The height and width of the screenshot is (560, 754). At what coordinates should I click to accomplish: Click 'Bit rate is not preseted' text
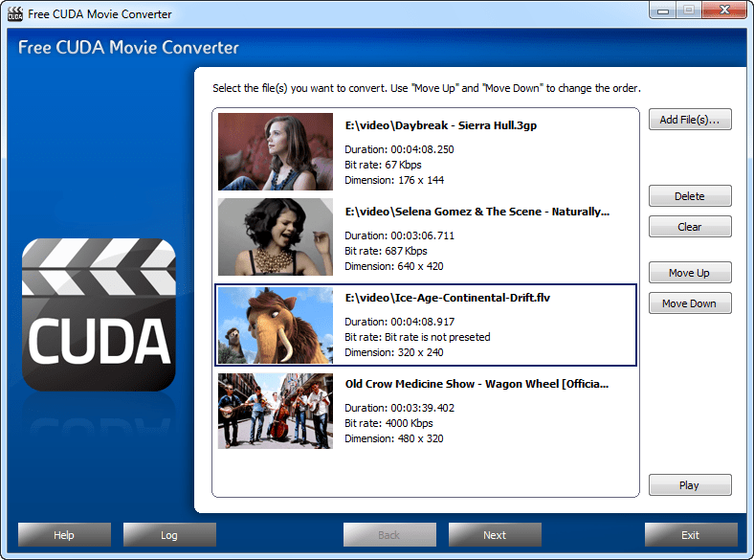[437, 337]
